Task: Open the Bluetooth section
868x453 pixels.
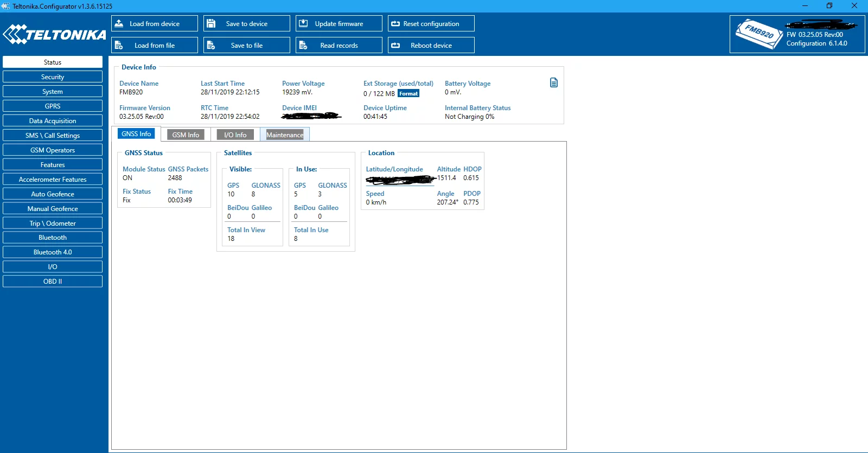Action: 53,238
